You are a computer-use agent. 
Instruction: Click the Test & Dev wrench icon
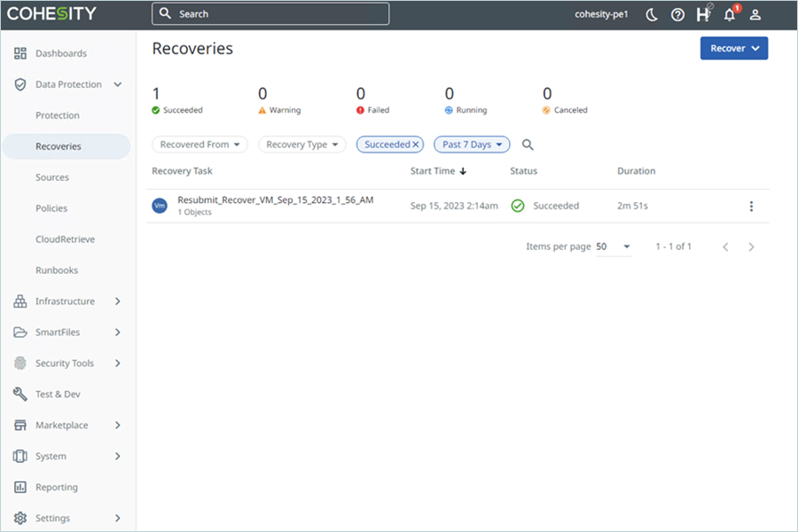[20, 394]
